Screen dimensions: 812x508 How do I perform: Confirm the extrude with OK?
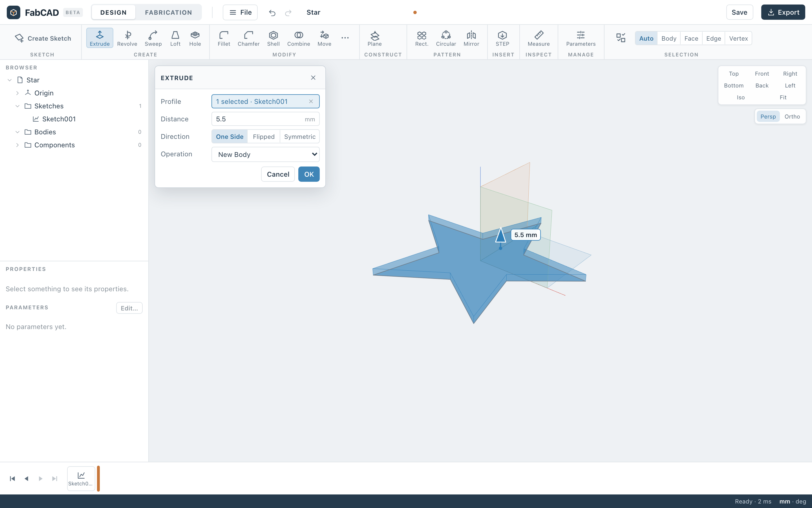click(x=309, y=174)
